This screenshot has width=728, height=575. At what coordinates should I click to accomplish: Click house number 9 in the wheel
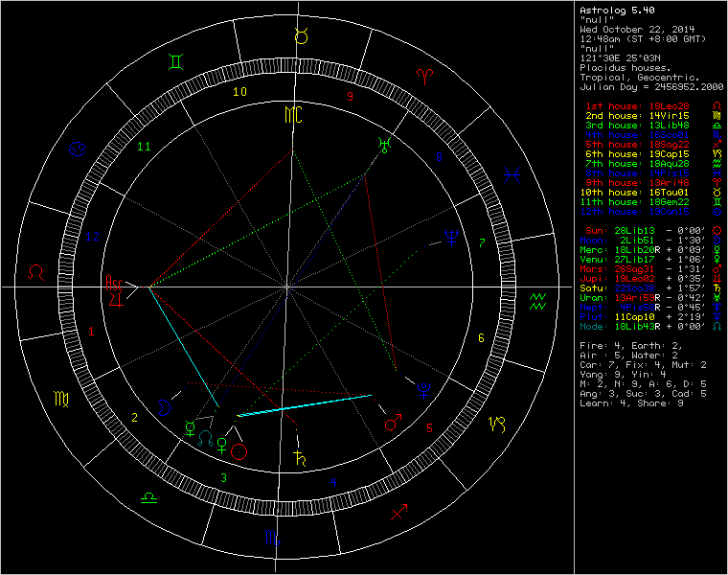pos(350,96)
